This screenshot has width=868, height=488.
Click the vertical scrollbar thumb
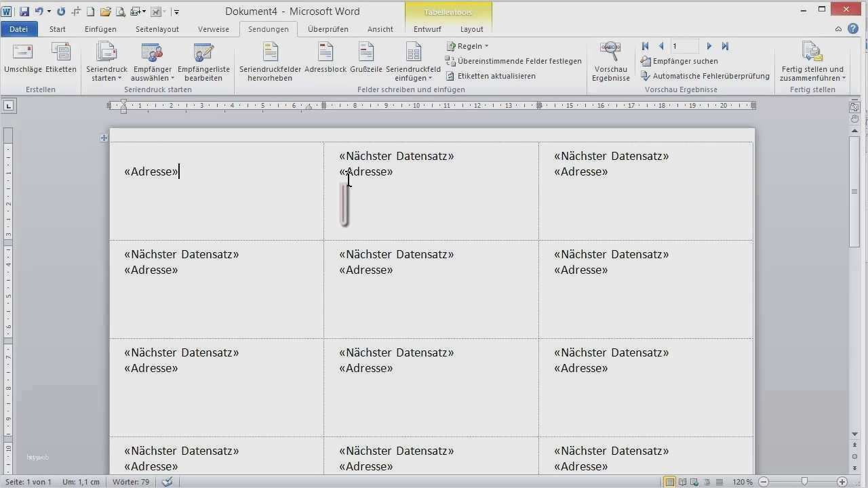point(854,192)
